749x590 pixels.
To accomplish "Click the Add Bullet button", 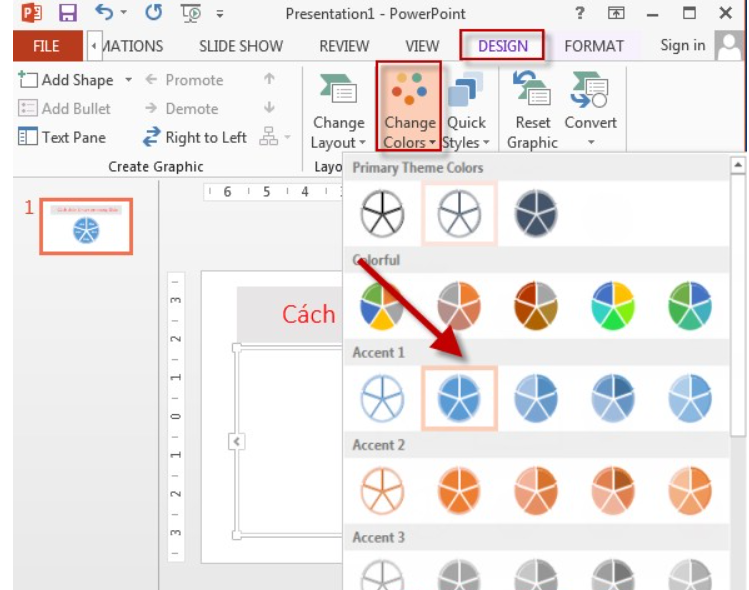I will (64, 108).
